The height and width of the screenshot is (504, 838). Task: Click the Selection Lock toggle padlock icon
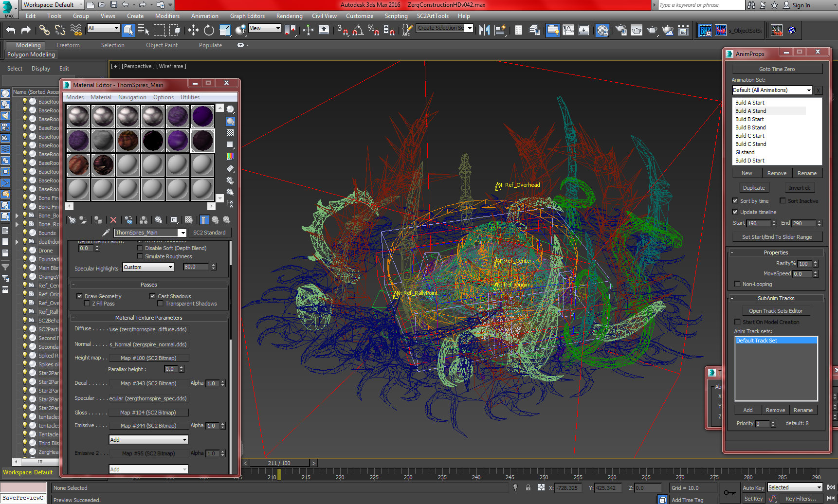[x=528, y=487]
